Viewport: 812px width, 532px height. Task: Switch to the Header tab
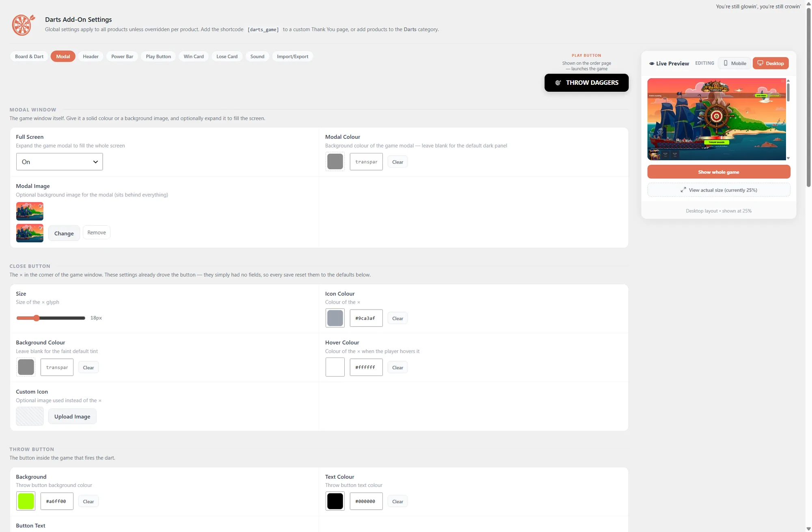(91, 56)
